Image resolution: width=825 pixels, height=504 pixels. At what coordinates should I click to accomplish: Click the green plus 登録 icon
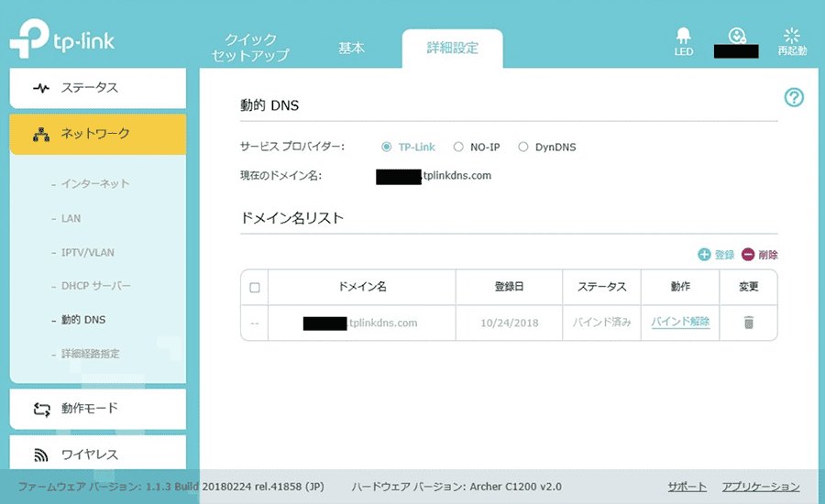pyautogui.click(x=704, y=255)
